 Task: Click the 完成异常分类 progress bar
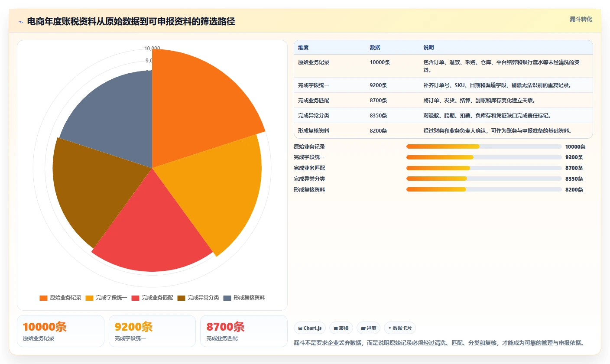[484, 179]
